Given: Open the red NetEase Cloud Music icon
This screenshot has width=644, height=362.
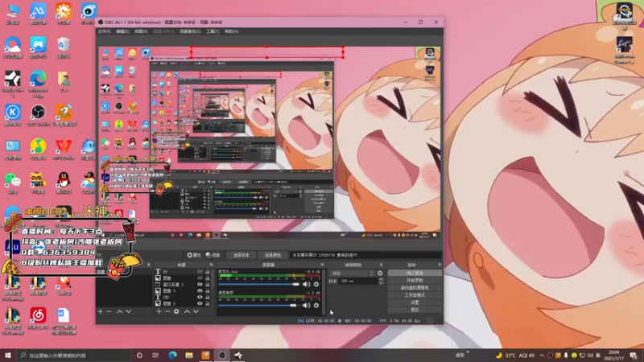Looking at the screenshot, I should [38, 318].
